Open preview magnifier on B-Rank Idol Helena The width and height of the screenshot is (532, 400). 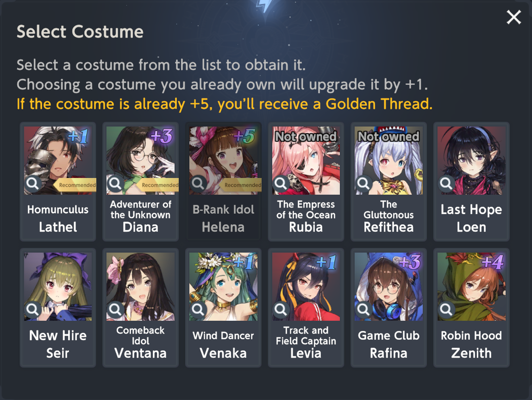coord(198,184)
